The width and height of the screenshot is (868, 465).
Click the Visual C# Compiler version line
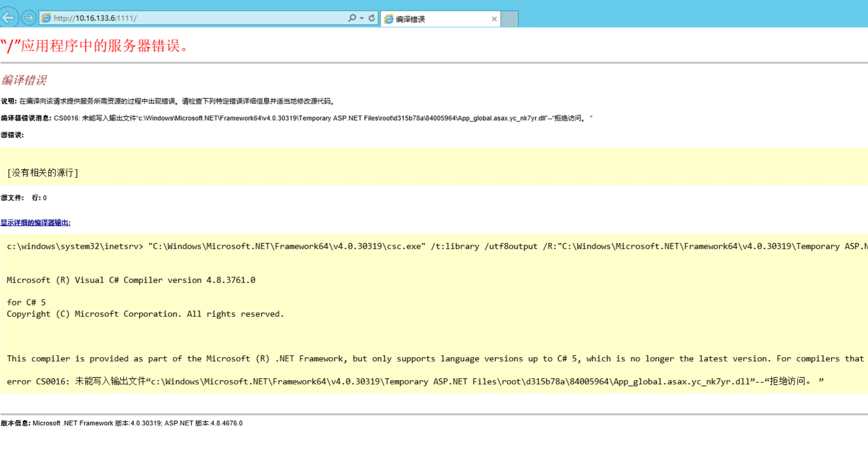pos(131,280)
